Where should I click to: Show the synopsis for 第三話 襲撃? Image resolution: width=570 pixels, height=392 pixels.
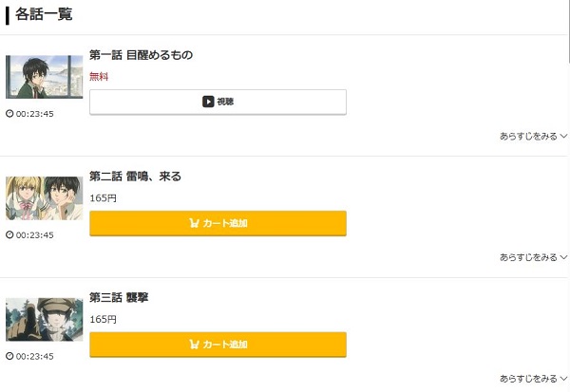click(533, 379)
